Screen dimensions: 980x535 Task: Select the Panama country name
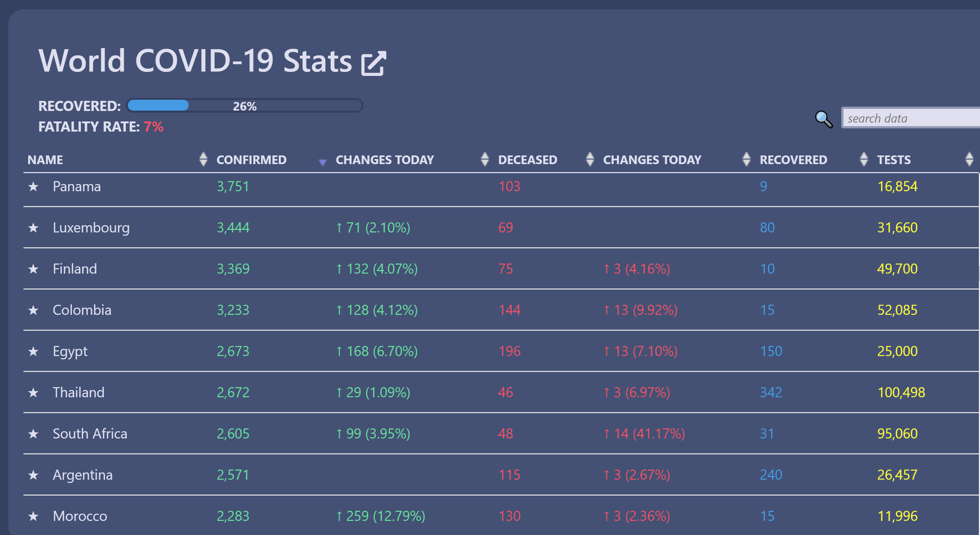pos(77,186)
